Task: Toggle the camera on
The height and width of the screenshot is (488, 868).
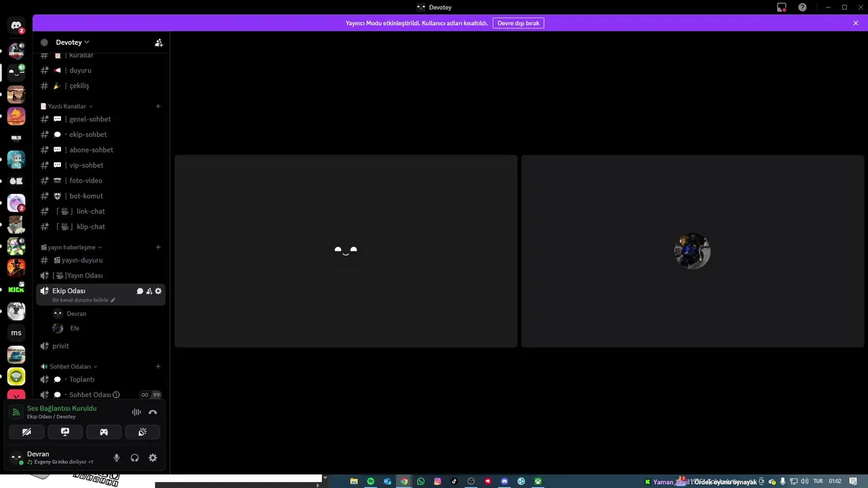Action: point(26,432)
